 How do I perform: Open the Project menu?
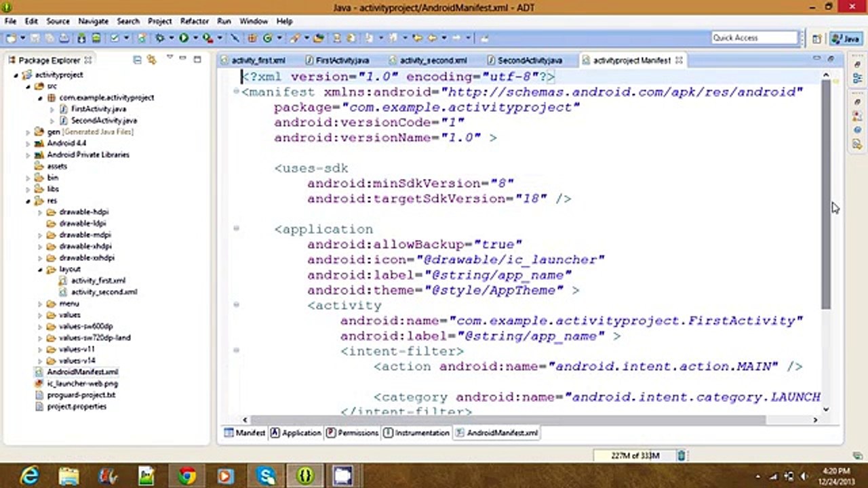(159, 21)
